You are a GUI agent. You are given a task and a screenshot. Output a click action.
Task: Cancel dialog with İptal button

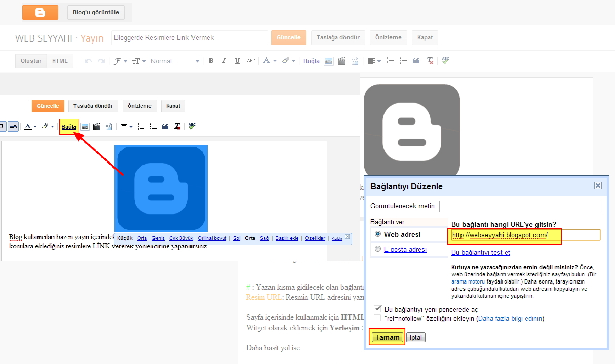tap(415, 337)
